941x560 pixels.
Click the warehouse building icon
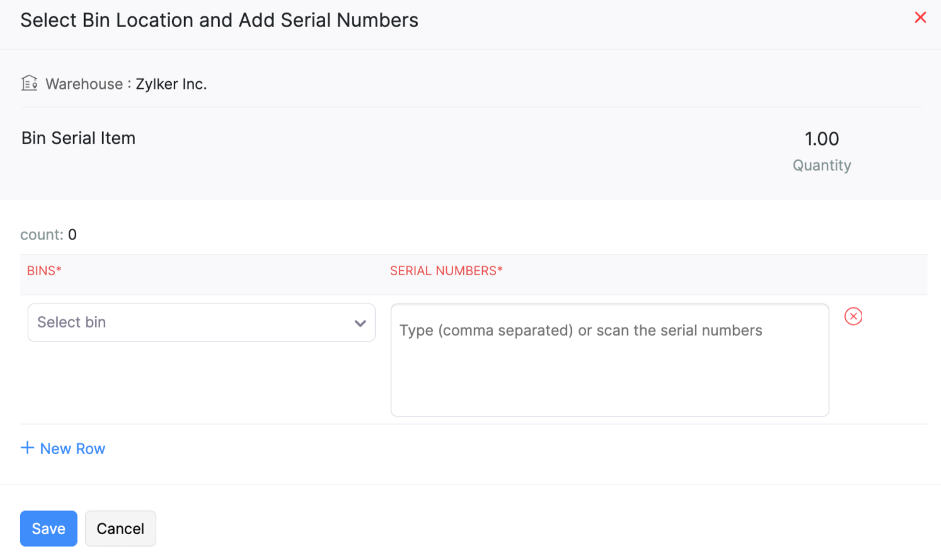(30, 83)
